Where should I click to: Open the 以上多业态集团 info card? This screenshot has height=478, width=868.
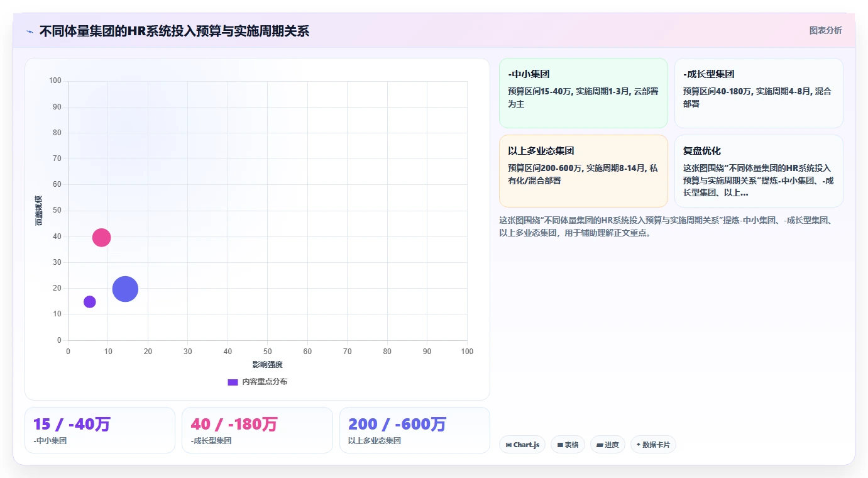583,170
